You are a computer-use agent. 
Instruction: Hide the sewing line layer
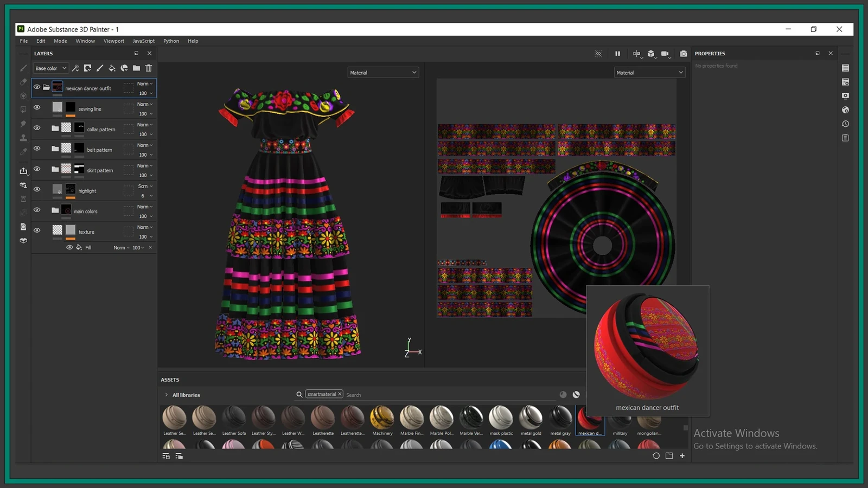[x=37, y=107]
